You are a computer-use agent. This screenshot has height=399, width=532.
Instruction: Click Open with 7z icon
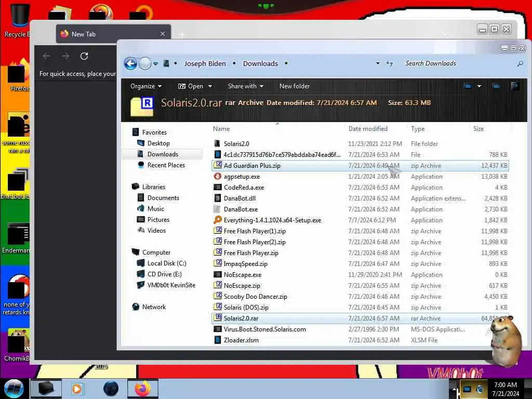coord(182,86)
